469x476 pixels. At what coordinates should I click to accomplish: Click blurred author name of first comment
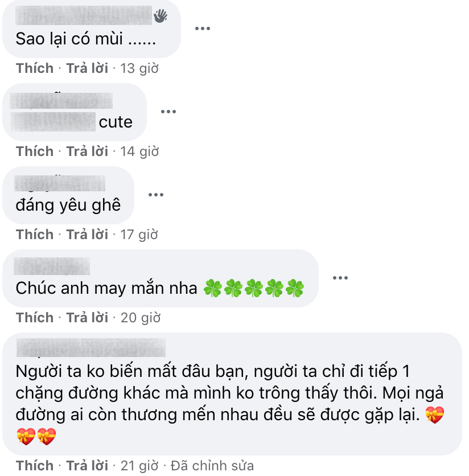pos(84,15)
